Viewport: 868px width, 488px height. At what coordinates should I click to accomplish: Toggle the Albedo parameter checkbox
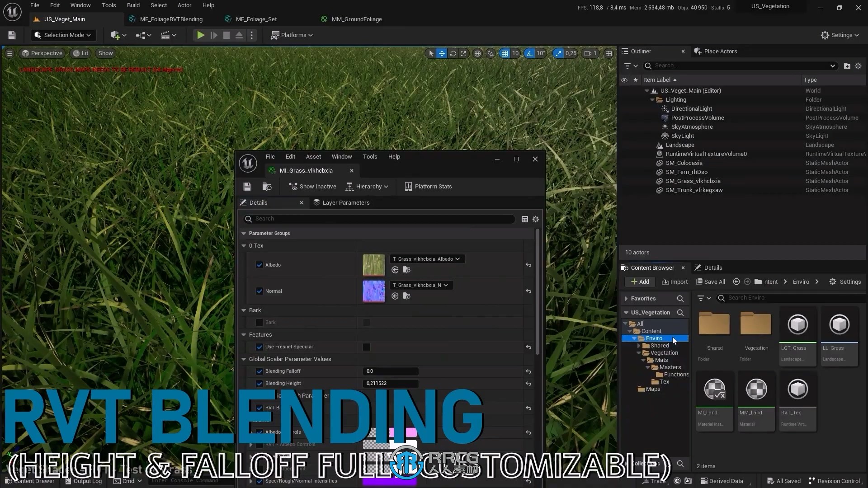(259, 265)
